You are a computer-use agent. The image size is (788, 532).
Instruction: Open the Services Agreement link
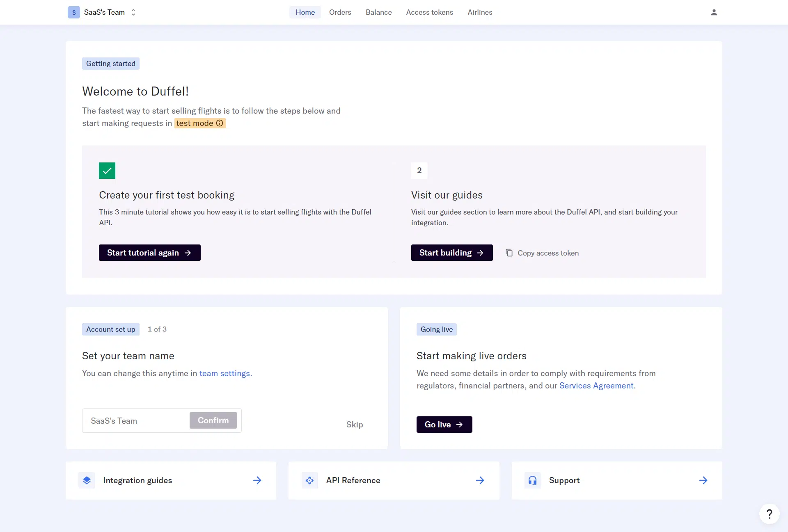(596, 386)
